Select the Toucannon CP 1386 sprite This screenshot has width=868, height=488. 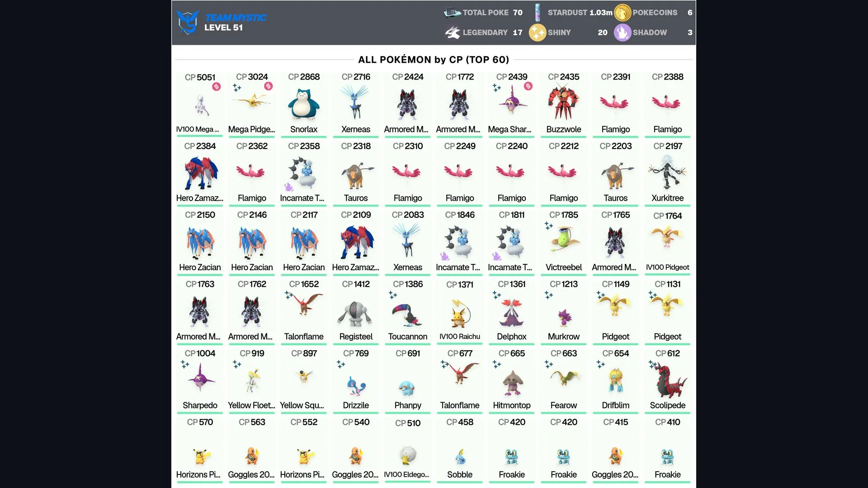pos(408,314)
